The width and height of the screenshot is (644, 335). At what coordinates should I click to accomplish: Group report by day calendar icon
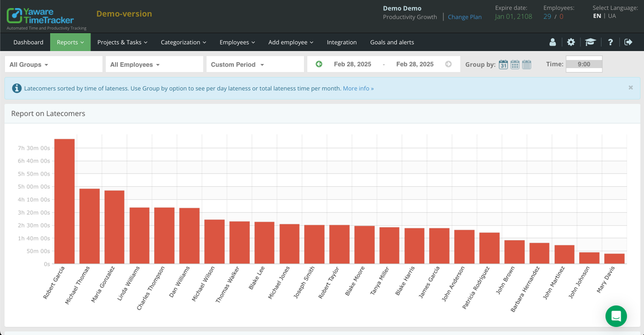503,64
